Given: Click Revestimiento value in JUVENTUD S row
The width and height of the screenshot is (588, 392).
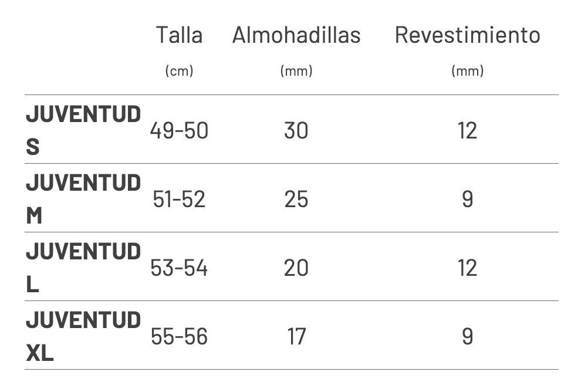Looking at the screenshot, I should [467, 130].
